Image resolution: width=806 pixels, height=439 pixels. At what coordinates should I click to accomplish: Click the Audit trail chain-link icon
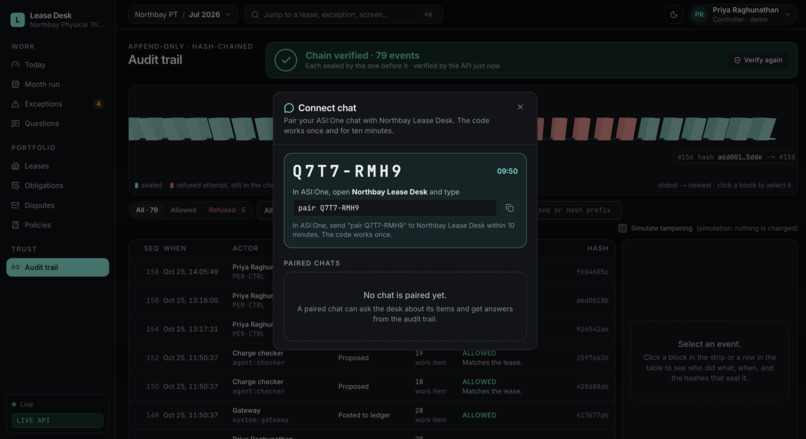[15, 267]
